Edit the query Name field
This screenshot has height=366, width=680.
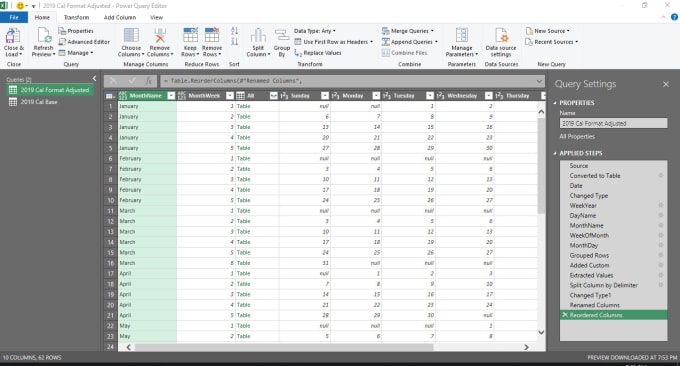click(x=613, y=123)
